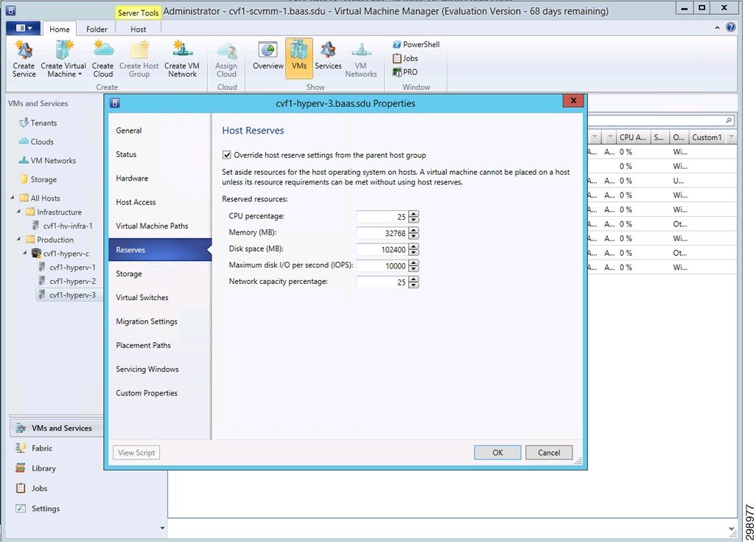Open the Tenants node
This screenshot has height=542, width=756.
click(x=38, y=123)
